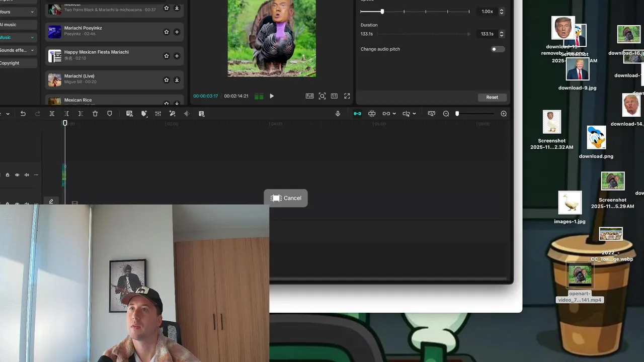Click the audio waveform split icon
This screenshot has width=644, height=362.
tap(187, 114)
